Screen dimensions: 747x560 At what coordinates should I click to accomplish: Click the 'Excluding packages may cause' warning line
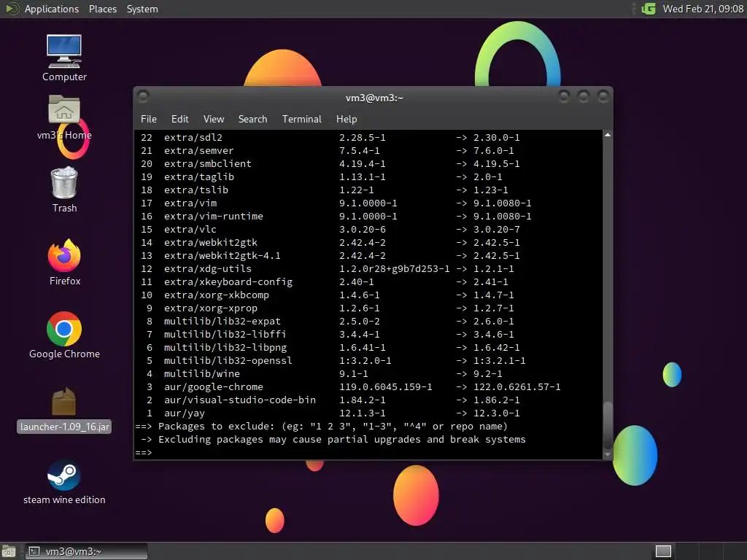342,440
